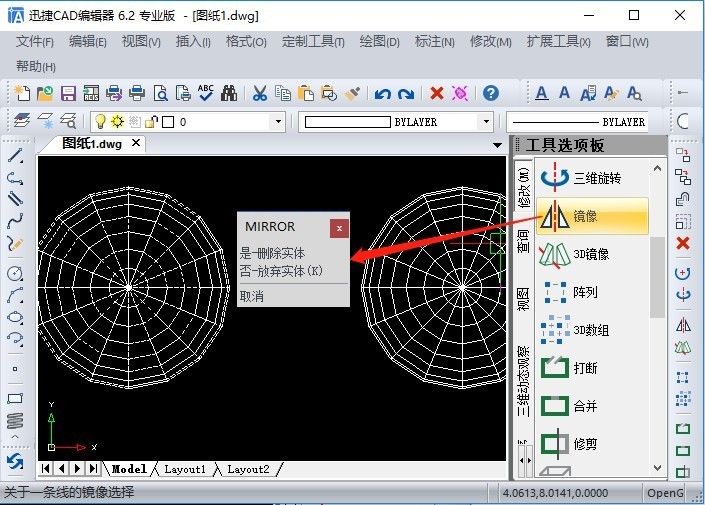Click the Save floppy disk icon
Viewport: 705px width, 505px height.
tap(68, 94)
